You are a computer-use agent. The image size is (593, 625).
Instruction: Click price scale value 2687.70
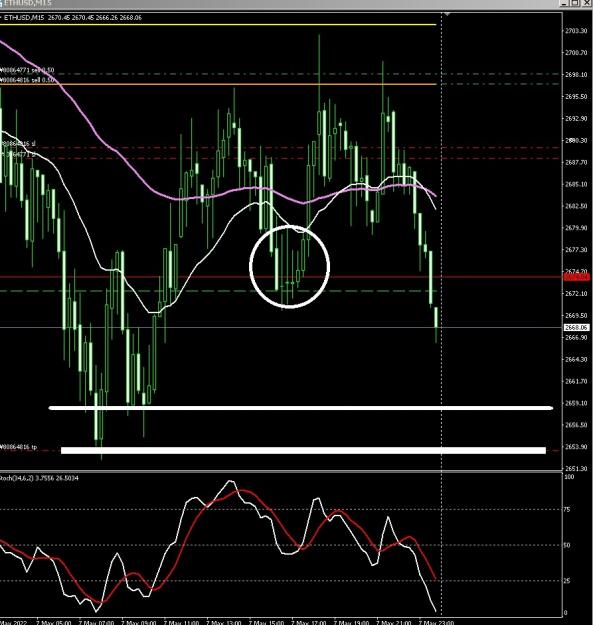point(576,162)
